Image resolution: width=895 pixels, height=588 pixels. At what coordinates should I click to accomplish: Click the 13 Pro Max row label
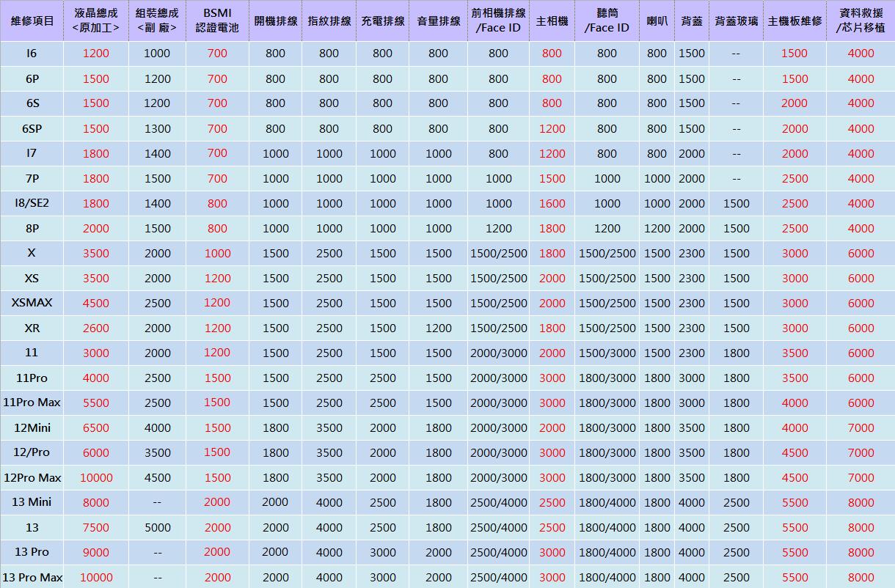pyautogui.click(x=32, y=577)
